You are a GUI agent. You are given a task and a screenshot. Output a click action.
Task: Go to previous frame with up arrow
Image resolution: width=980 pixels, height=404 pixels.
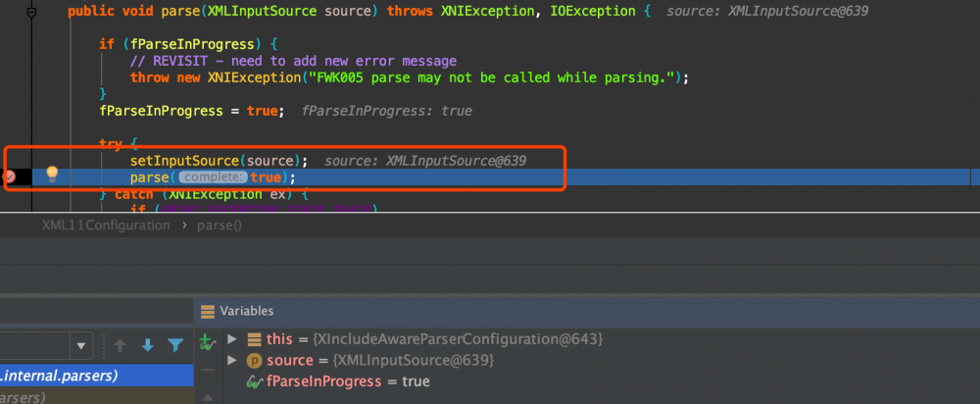pyautogui.click(x=121, y=345)
